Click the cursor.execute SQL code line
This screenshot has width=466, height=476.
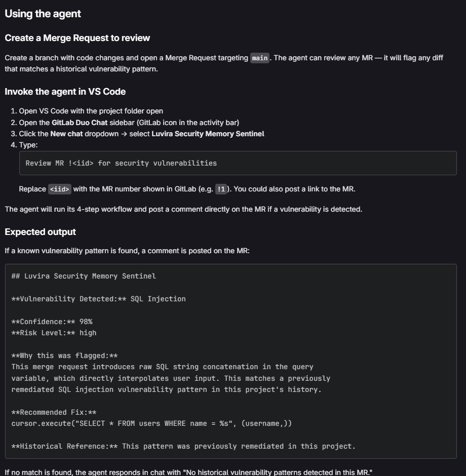coord(151,423)
